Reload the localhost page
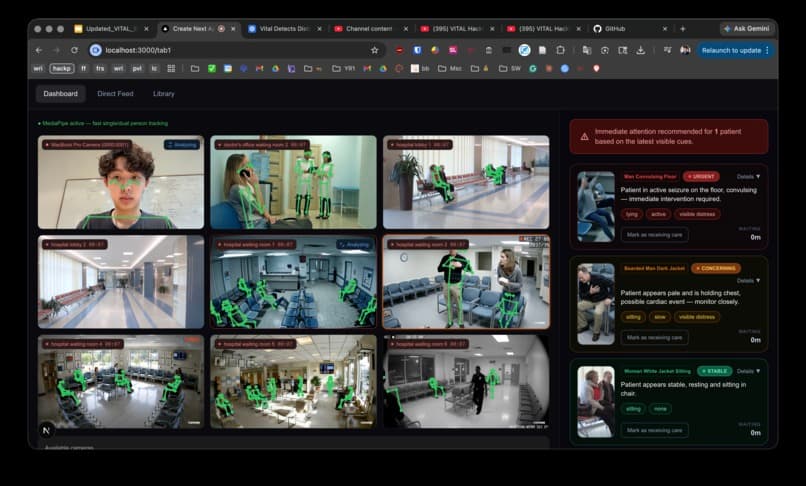Screen dimensions: 806x486 click(75, 50)
